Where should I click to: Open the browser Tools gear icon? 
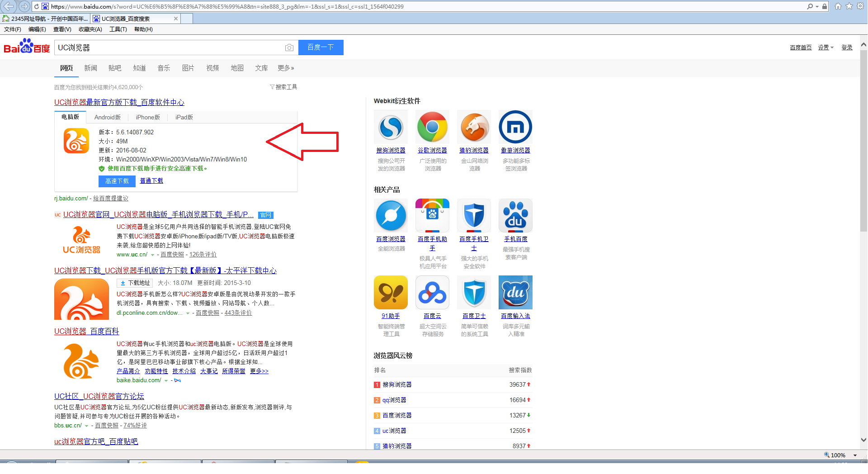click(x=860, y=6)
